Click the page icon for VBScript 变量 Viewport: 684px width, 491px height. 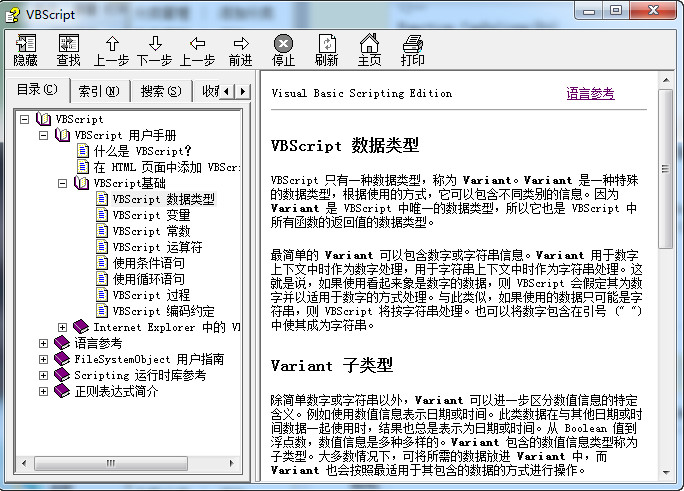point(102,215)
